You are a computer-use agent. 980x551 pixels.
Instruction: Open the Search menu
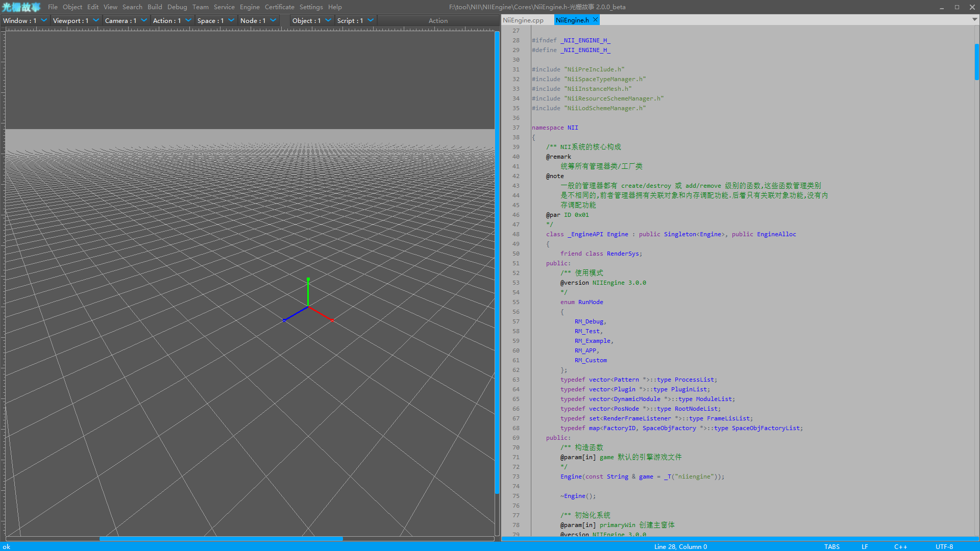click(132, 7)
